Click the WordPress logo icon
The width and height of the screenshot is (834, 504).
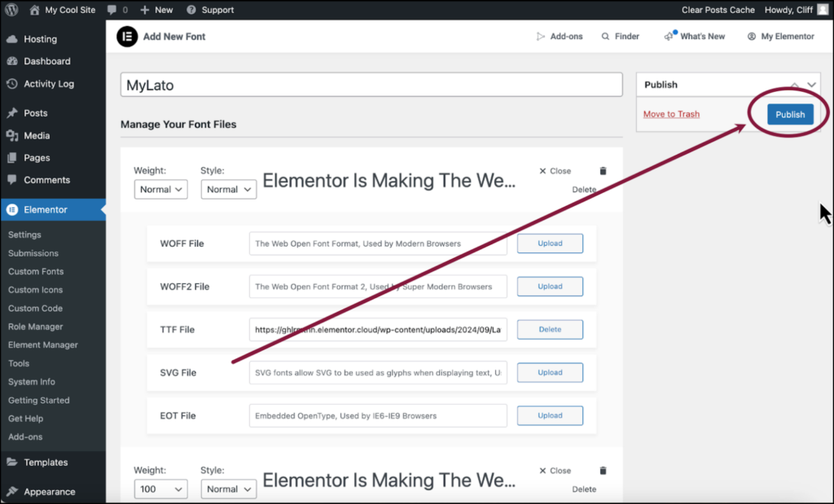click(x=11, y=10)
